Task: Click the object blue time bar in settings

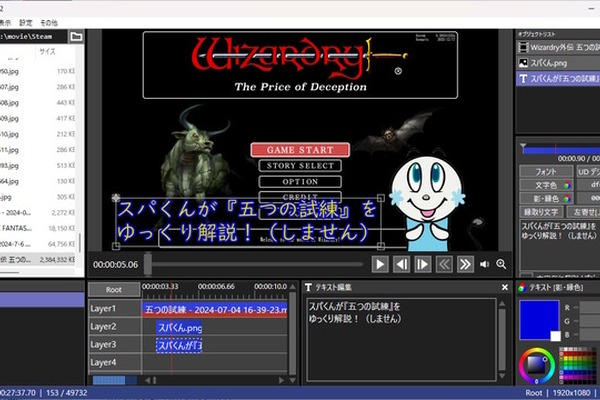Action: pyautogui.click(x=561, y=150)
